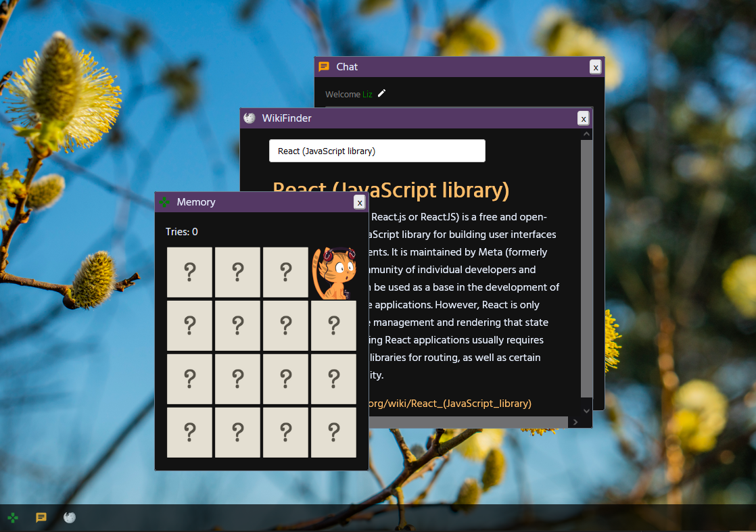
Task: Close the WikiFinder window
Action: point(583,118)
